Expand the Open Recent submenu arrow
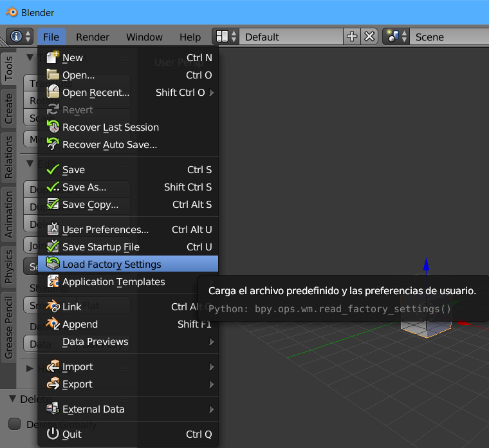This screenshot has width=489, height=448. (x=212, y=92)
